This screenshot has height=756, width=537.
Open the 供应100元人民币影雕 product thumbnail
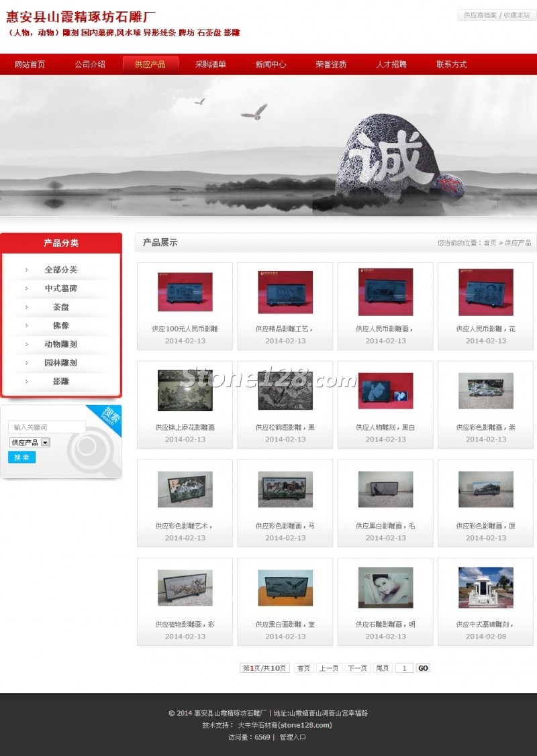(x=185, y=292)
